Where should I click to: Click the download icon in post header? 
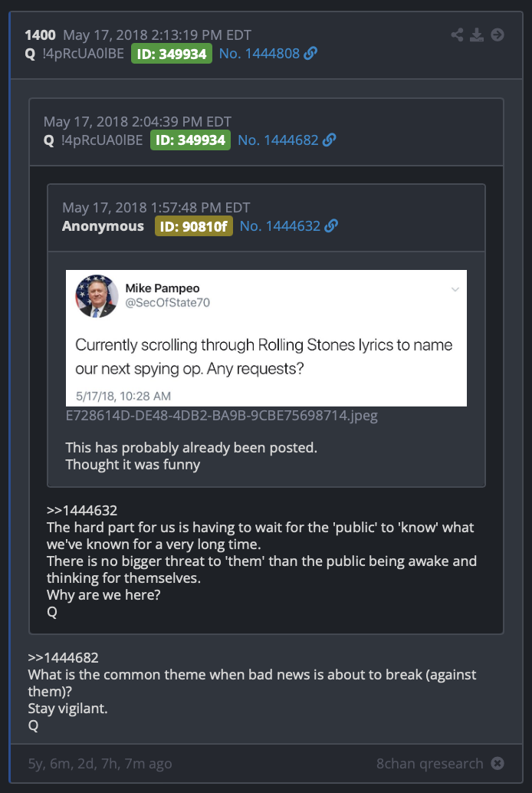[x=477, y=35]
